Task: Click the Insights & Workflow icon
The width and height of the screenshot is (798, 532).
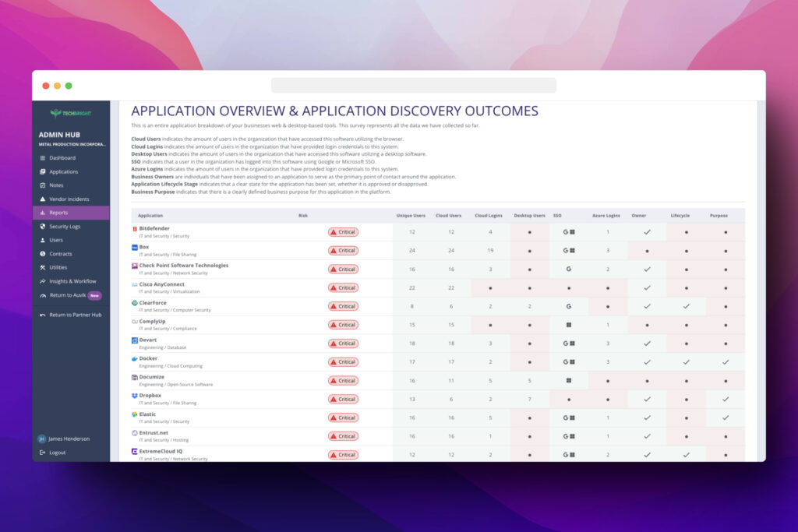Action: click(43, 281)
